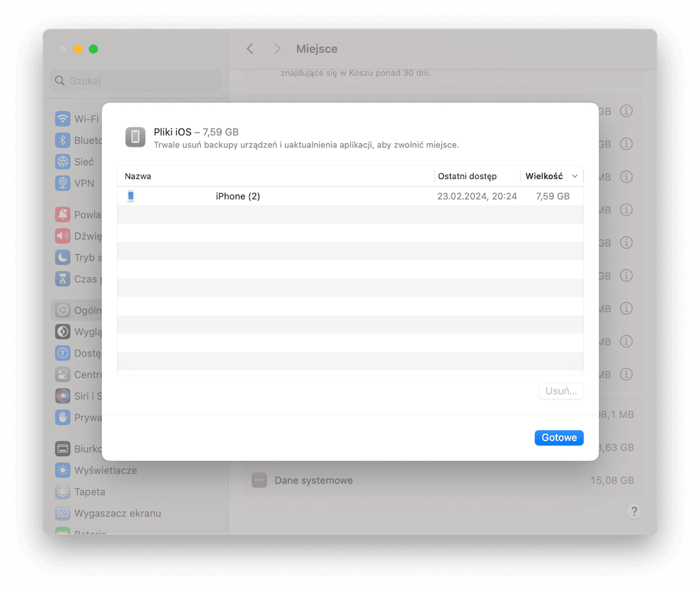
Task: Open Wygaszacz ekranu settings
Action: pos(109,513)
